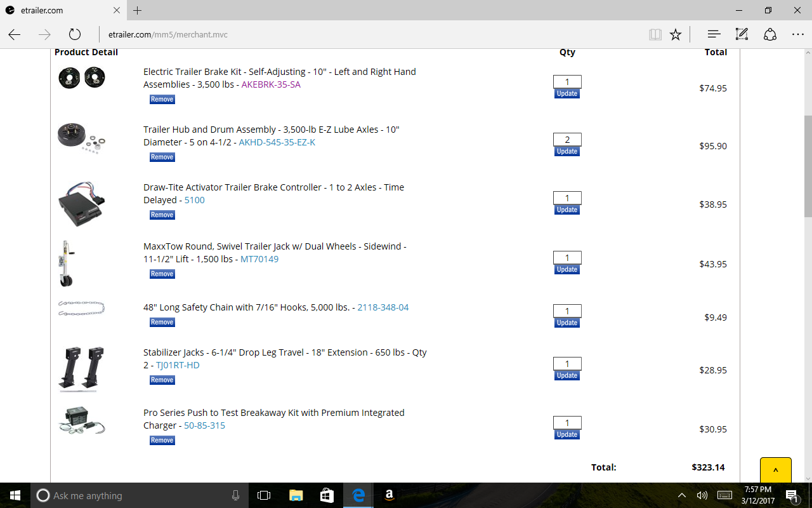Select the etrailer.com tab
The height and width of the screenshot is (508, 812).
63,10
